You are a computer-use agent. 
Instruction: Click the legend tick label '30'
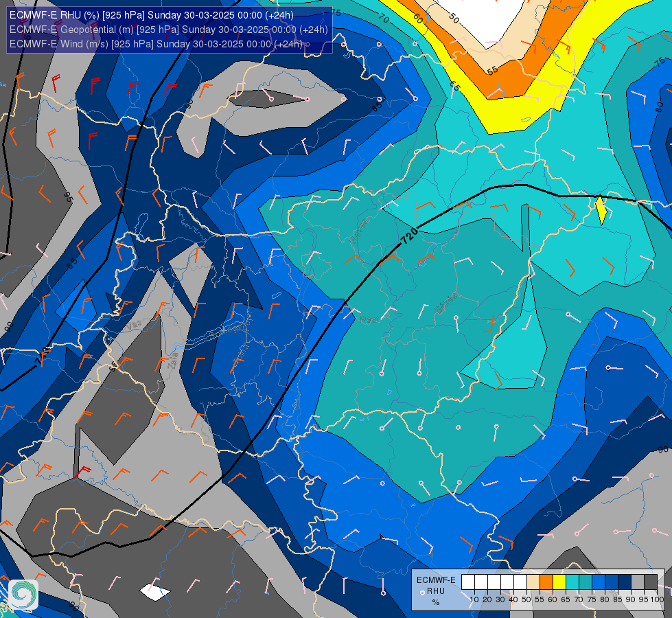click(500, 599)
